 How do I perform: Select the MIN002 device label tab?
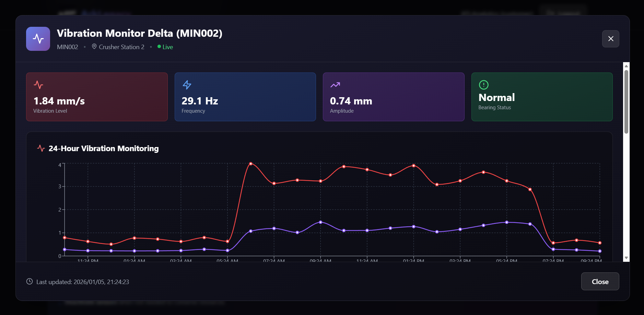pos(67,47)
